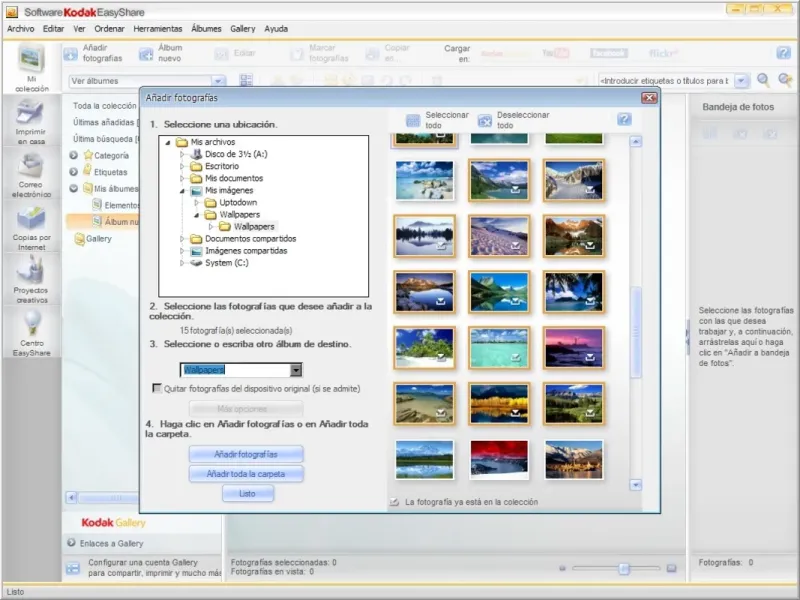800x600 pixels.
Task: Click Deseleccionar todo icon in dialog
Action: [485, 121]
